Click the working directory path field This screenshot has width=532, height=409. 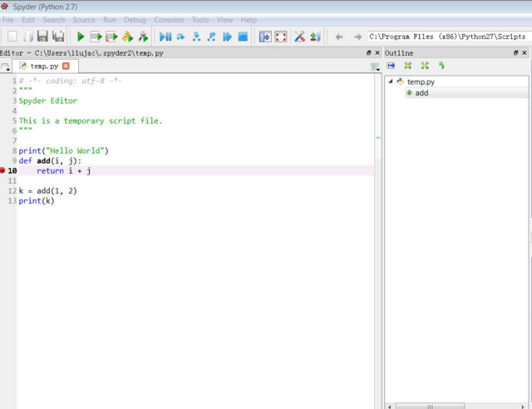point(449,37)
